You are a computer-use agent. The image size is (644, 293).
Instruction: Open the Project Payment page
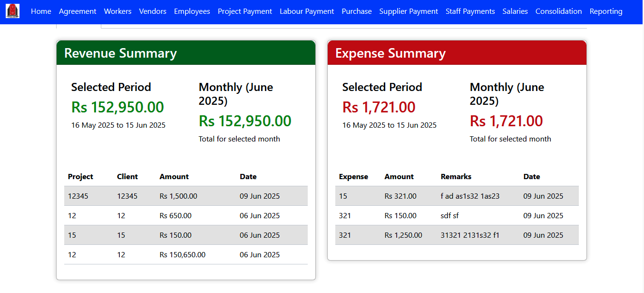(245, 11)
